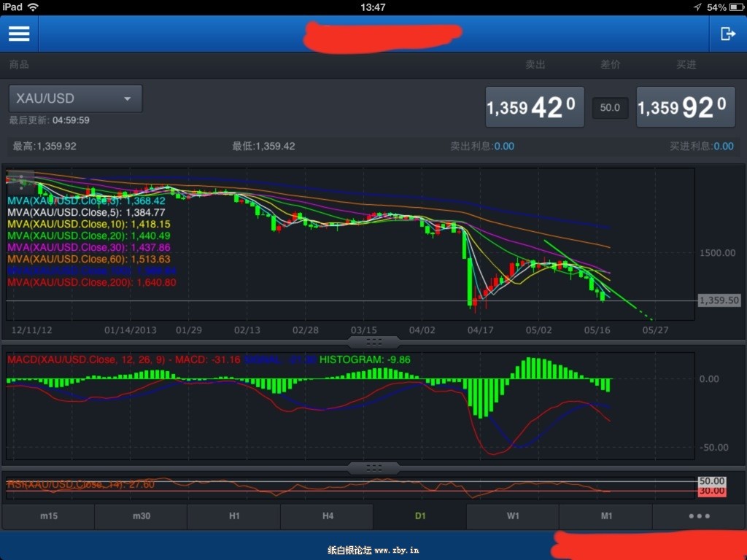Image resolution: width=747 pixels, height=560 pixels.
Task: Choose the M1 monthly timeframe
Action: coord(605,516)
